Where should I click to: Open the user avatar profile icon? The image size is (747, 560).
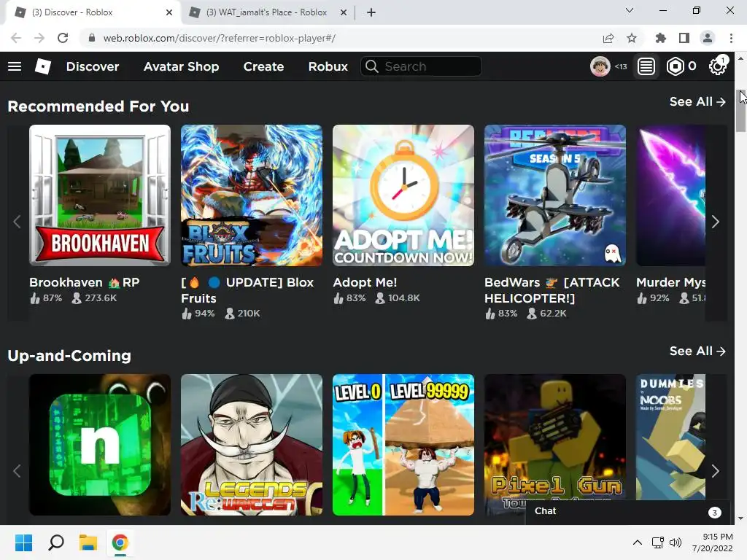600,66
